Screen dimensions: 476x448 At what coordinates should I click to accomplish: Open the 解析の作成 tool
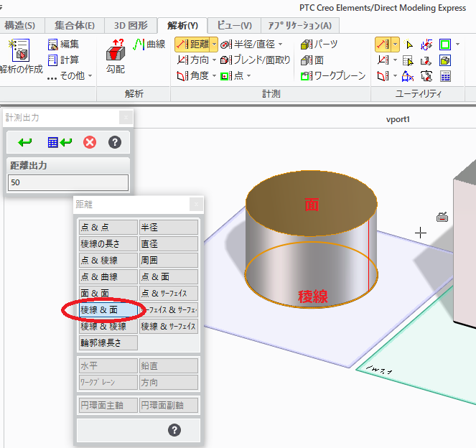(x=20, y=57)
